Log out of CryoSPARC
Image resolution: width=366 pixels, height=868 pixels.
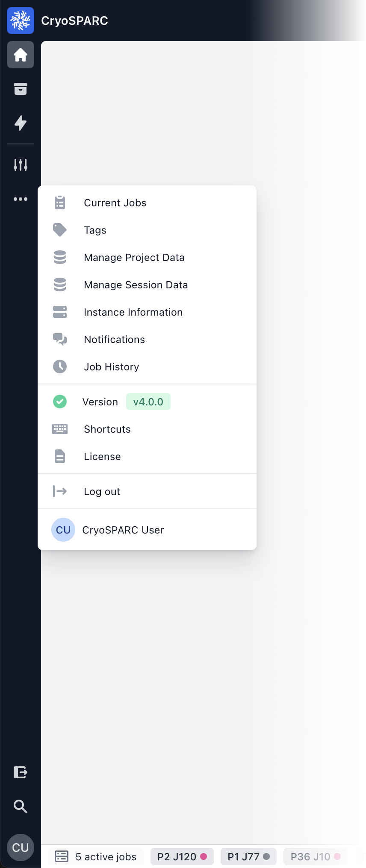click(102, 492)
